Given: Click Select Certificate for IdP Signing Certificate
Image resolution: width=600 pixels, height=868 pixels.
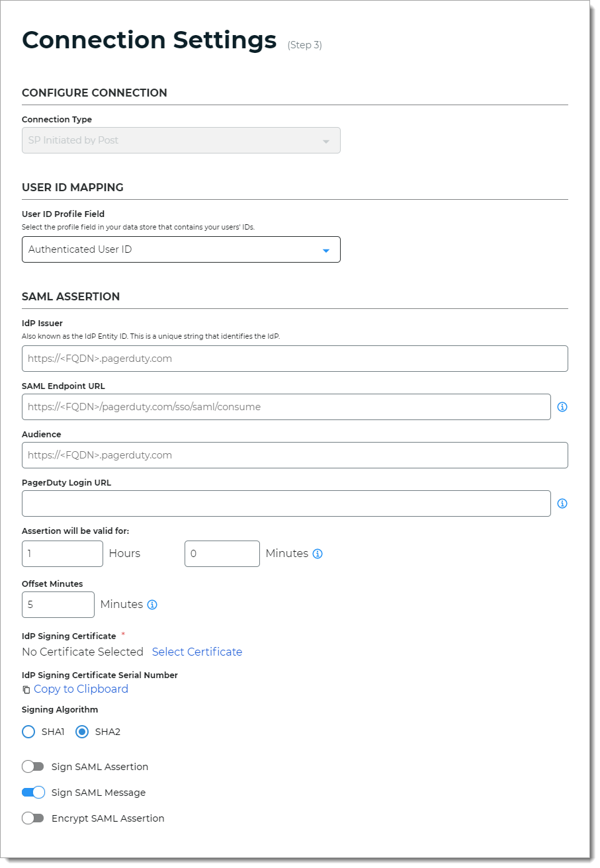Looking at the screenshot, I should point(196,652).
